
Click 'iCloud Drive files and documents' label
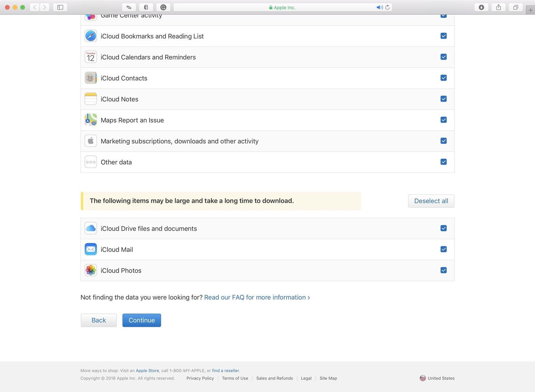click(149, 229)
